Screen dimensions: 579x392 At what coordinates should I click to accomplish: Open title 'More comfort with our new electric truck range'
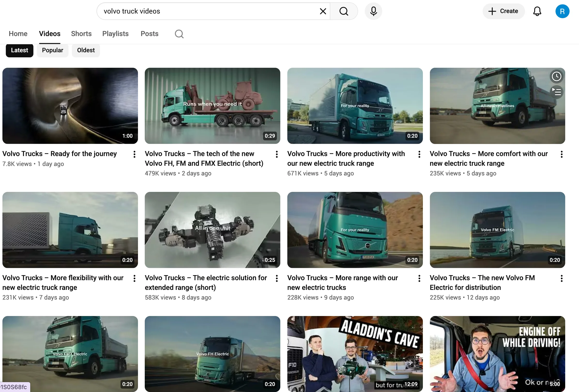point(488,158)
